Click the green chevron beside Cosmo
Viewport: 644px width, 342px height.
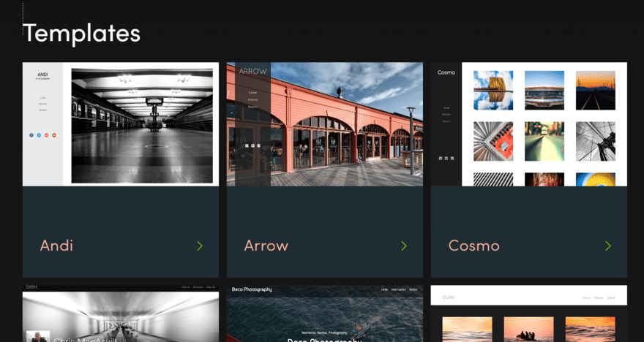[x=607, y=246]
